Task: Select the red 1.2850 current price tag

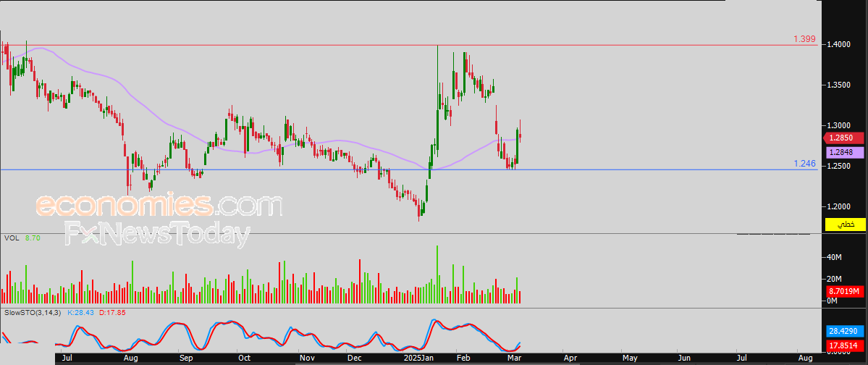Action: (x=843, y=138)
